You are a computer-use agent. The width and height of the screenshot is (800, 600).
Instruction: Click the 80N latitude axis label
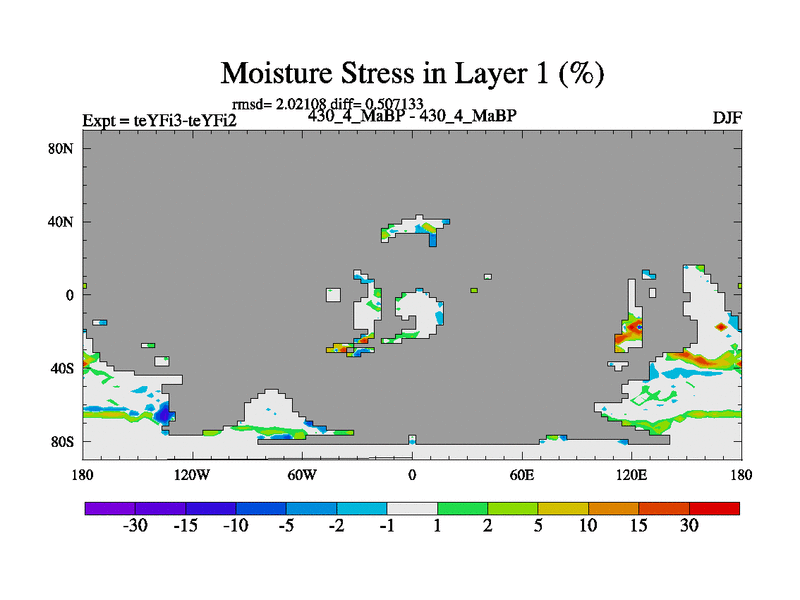click(63, 148)
